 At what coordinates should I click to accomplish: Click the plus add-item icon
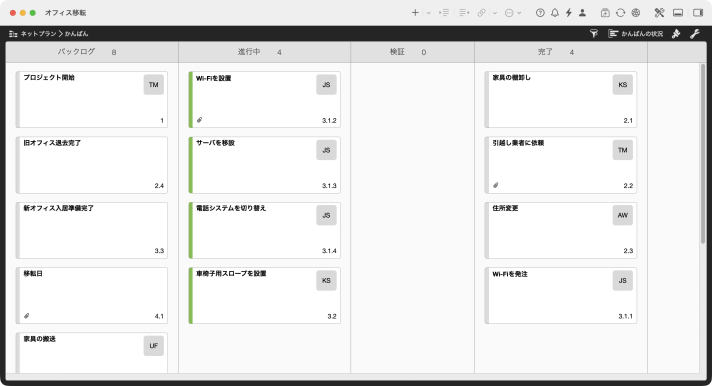pyautogui.click(x=415, y=13)
